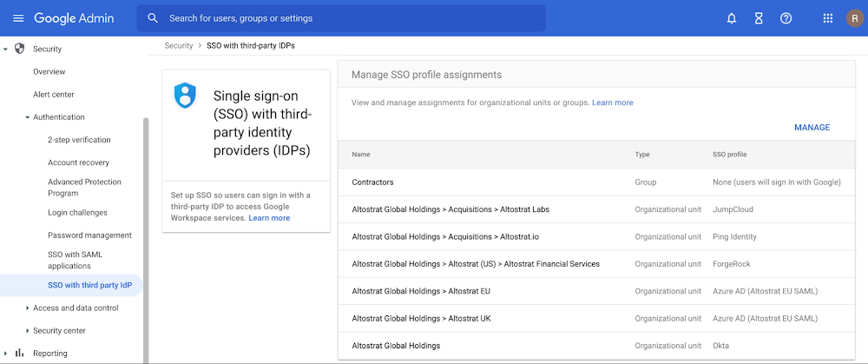
Task: Click the search magnifier icon
Action: click(153, 18)
